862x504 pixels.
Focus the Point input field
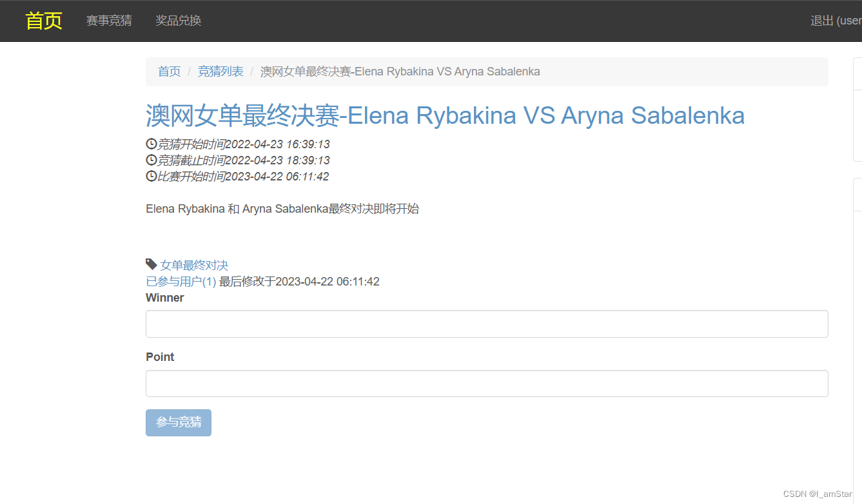487,383
